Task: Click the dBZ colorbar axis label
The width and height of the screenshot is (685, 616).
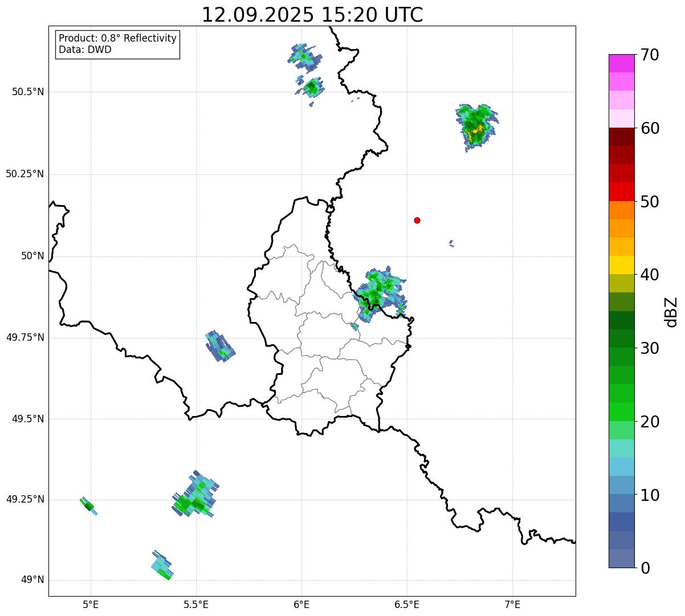Action: click(671, 312)
